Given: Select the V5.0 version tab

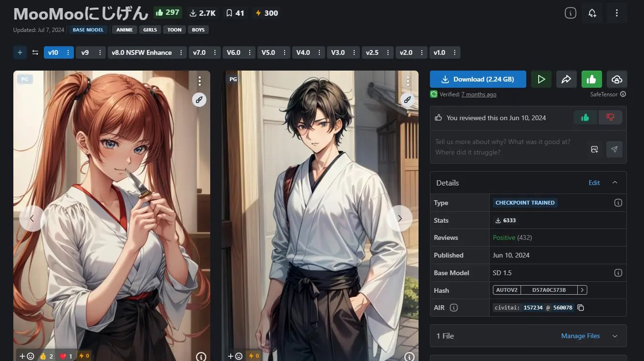Looking at the screenshot, I should 268,52.
